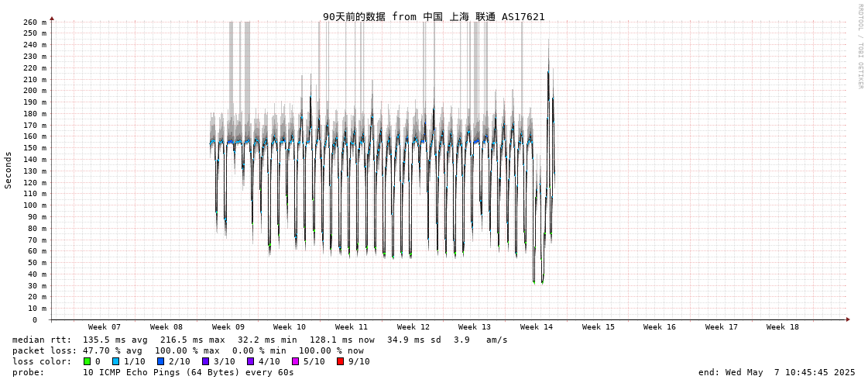
Task: Click the 'Seconds' y-axis label
Action: click(x=9, y=170)
